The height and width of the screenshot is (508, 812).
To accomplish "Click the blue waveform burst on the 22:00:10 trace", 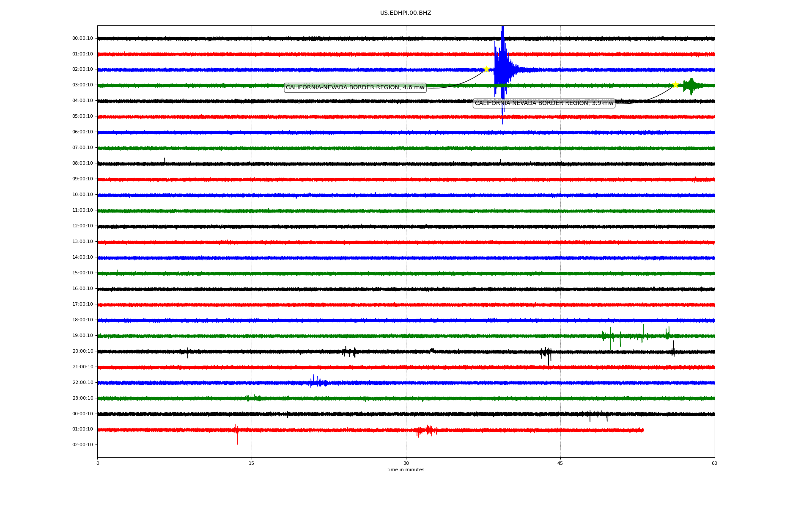I will coord(318,382).
